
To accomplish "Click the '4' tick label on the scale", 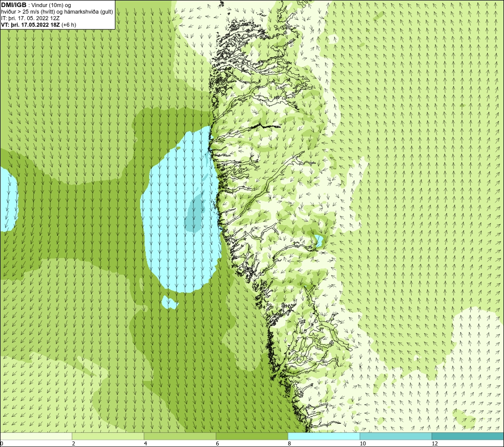I will pos(145,444).
